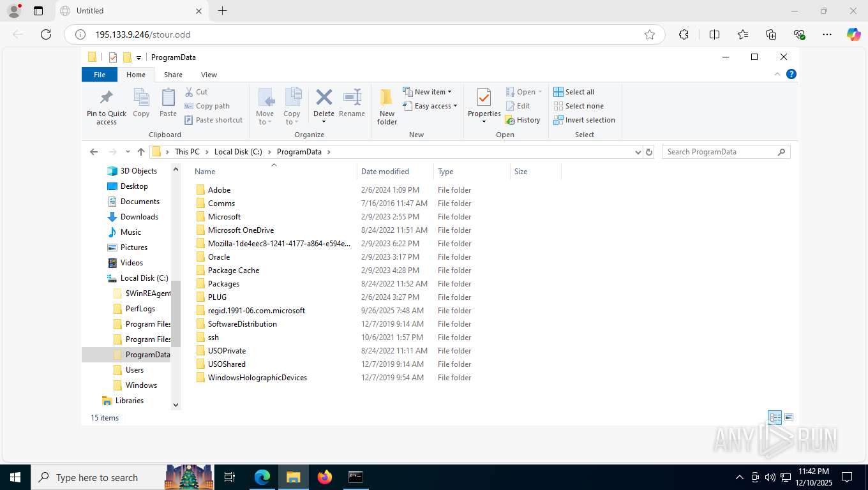Click the Properties icon
868x490 pixels.
pyautogui.click(x=484, y=98)
